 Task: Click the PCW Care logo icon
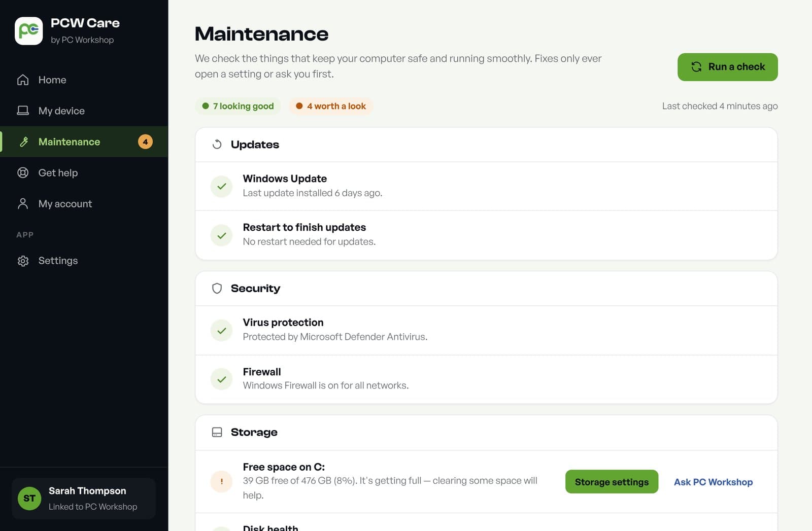29,31
